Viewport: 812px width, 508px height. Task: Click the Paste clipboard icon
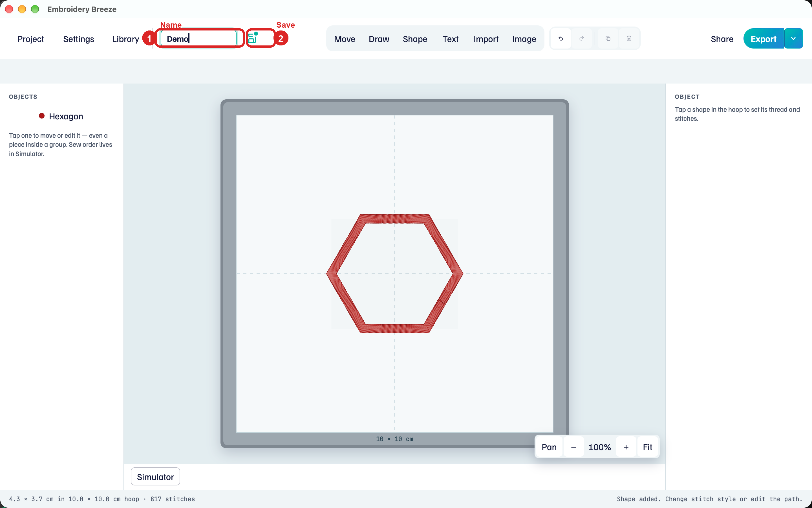[x=629, y=39]
